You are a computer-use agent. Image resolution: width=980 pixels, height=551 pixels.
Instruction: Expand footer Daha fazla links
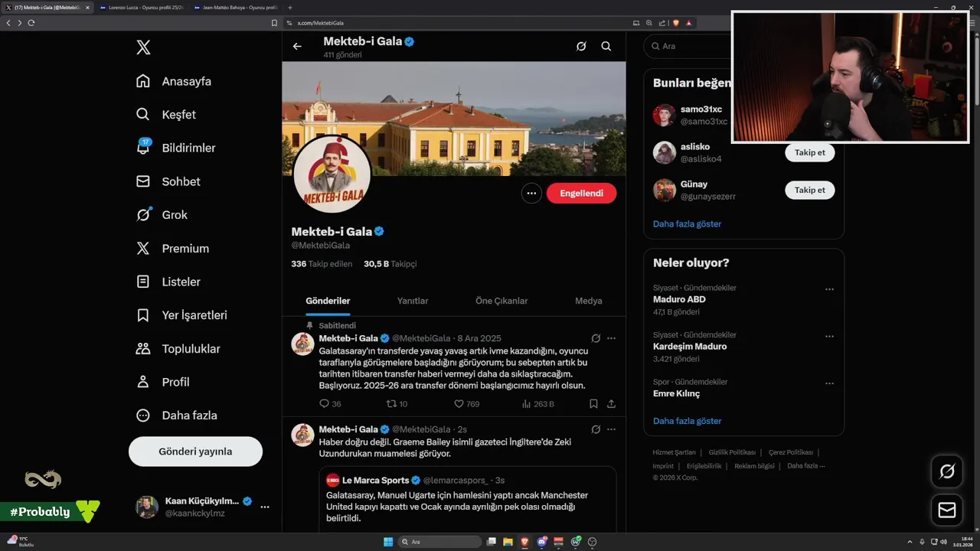(805, 466)
